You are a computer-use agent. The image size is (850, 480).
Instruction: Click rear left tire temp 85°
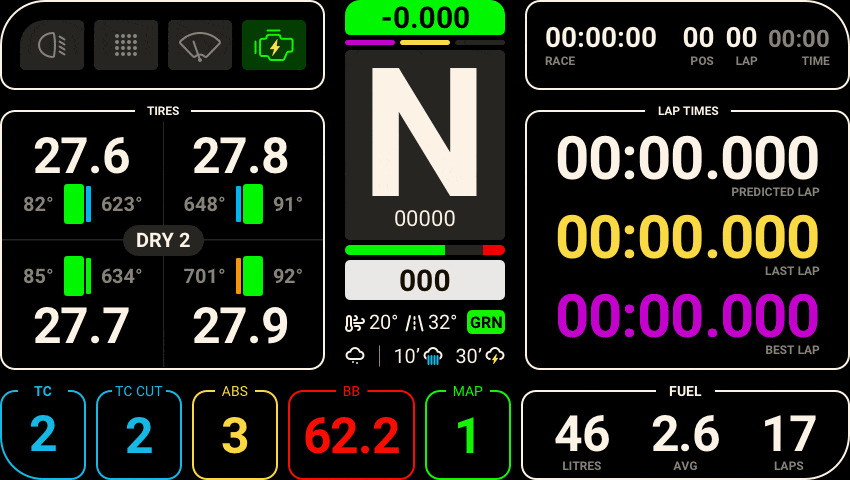(38, 276)
